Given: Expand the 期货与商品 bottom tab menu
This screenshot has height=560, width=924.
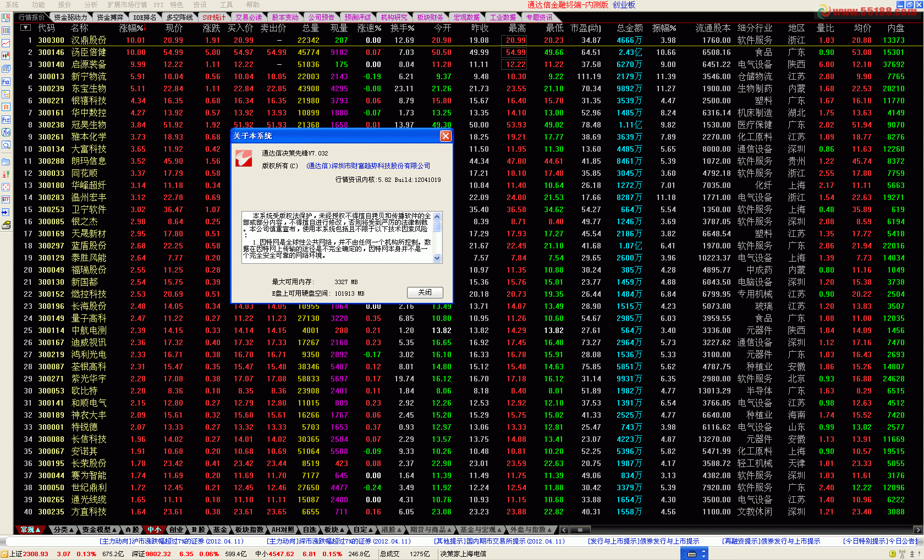Looking at the screenshot, I should 431,530.
